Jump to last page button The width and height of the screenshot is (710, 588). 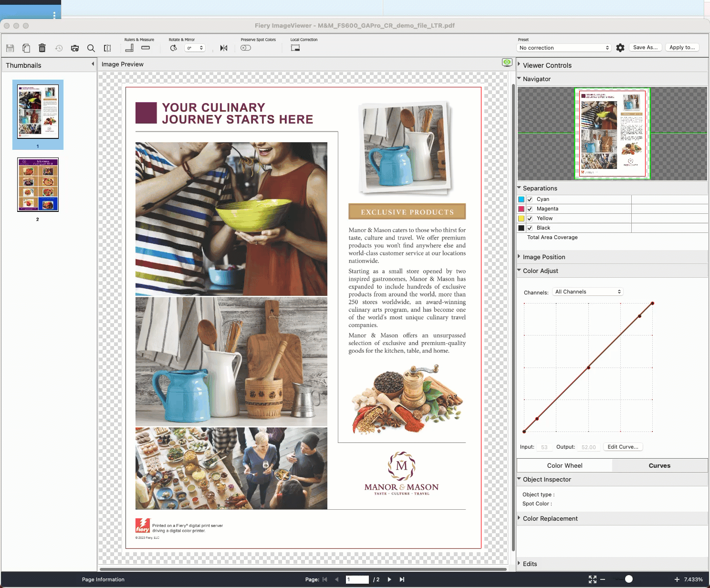[x=402, y=579]
